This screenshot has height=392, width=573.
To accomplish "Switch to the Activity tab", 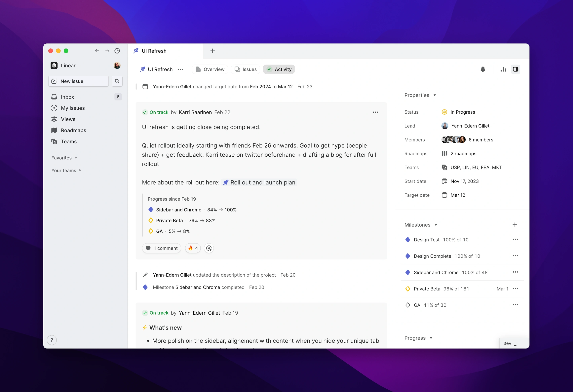I will 279,69.
